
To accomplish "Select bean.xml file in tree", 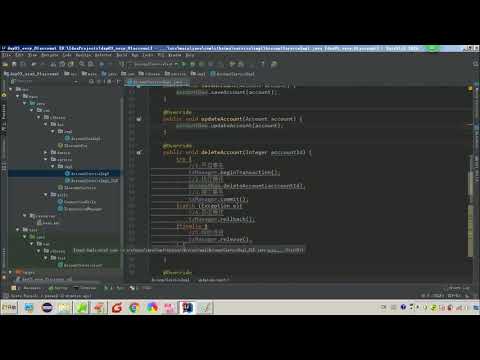I will pos(48,223).
